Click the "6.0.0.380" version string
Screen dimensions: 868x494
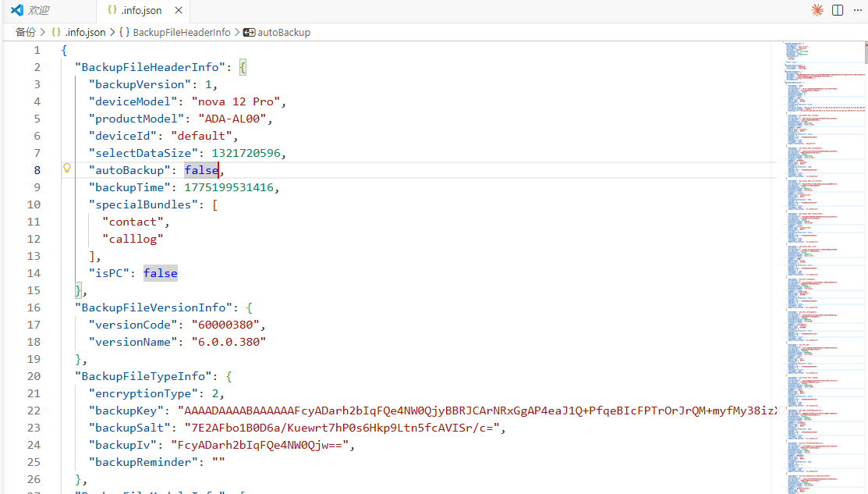229,342
